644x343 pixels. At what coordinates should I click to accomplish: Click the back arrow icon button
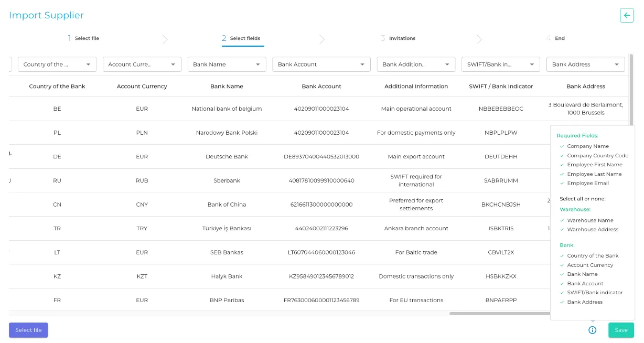click(x=627, y=15)
